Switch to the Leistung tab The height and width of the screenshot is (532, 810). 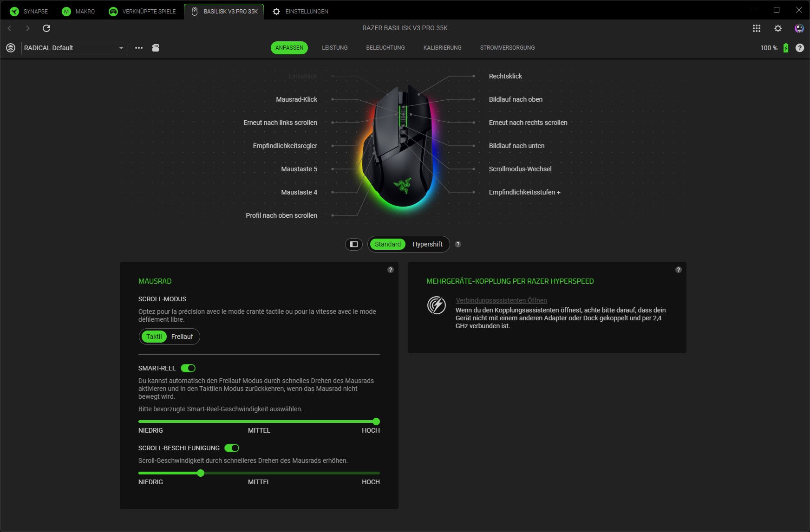point(334,48)
